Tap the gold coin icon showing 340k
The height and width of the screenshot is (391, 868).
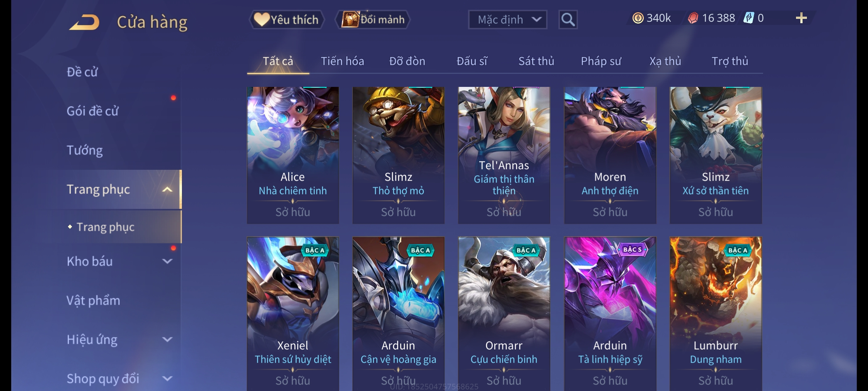click(x=638, y=18)
